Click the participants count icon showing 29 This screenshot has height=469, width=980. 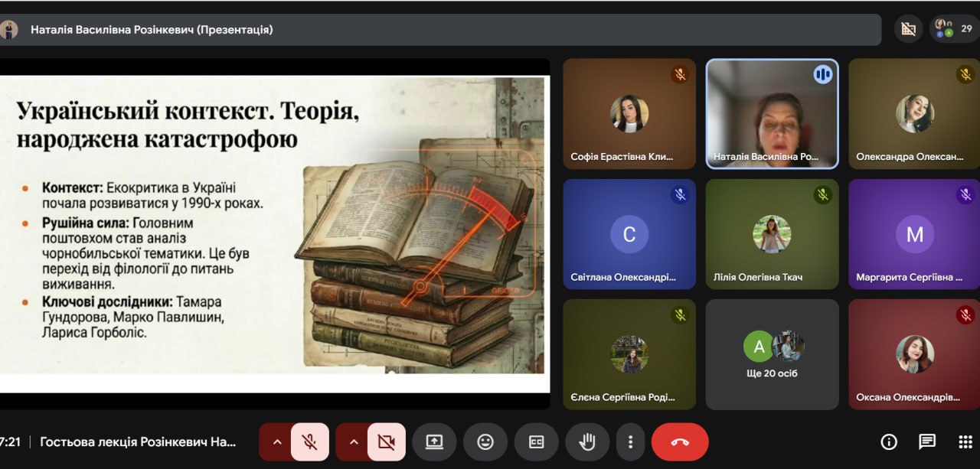coord(954,29)
